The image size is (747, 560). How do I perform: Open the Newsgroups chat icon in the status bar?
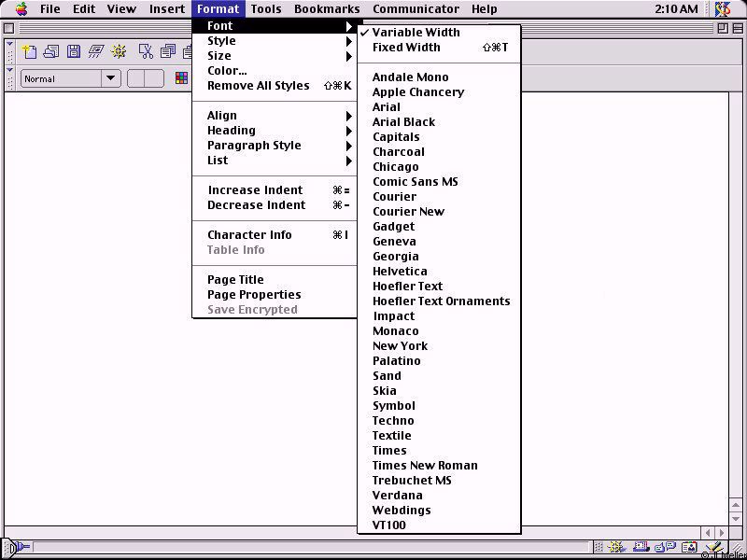[665, 547]
